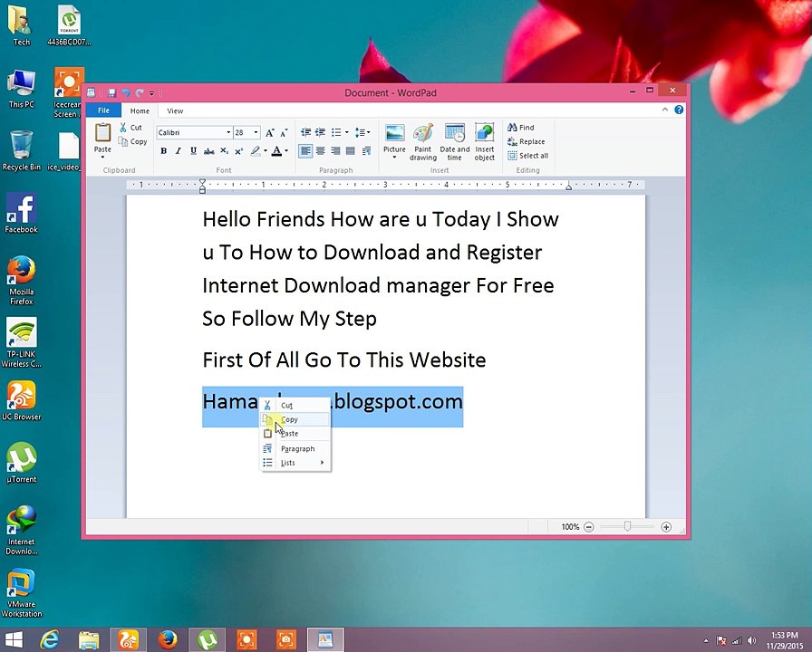
Task: Click Find in the Editing group
Action: click(521, 128)
